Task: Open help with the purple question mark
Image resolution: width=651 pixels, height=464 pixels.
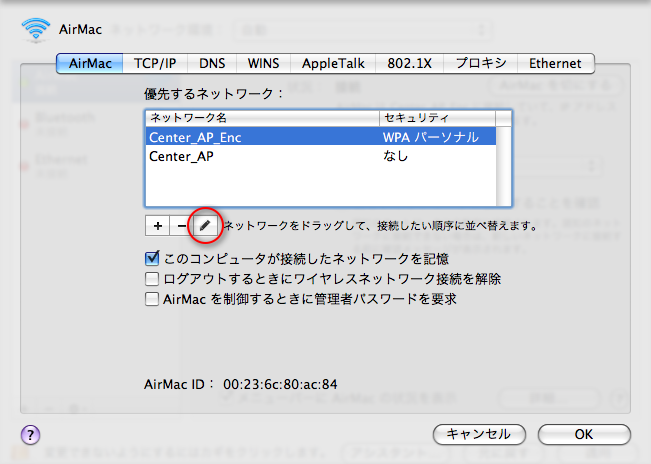Action: [30, 435]
